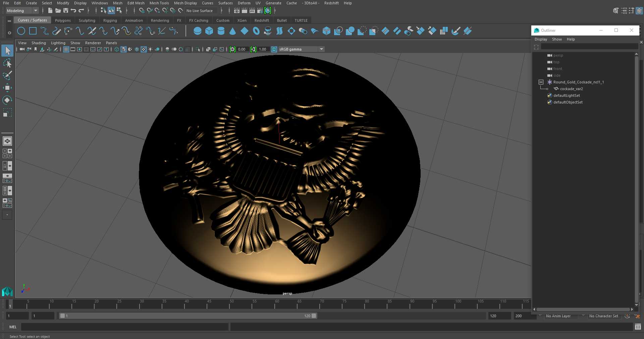Toggle use all lights in viewport
This screenshot has width=644, height=339.
point(150,49)
